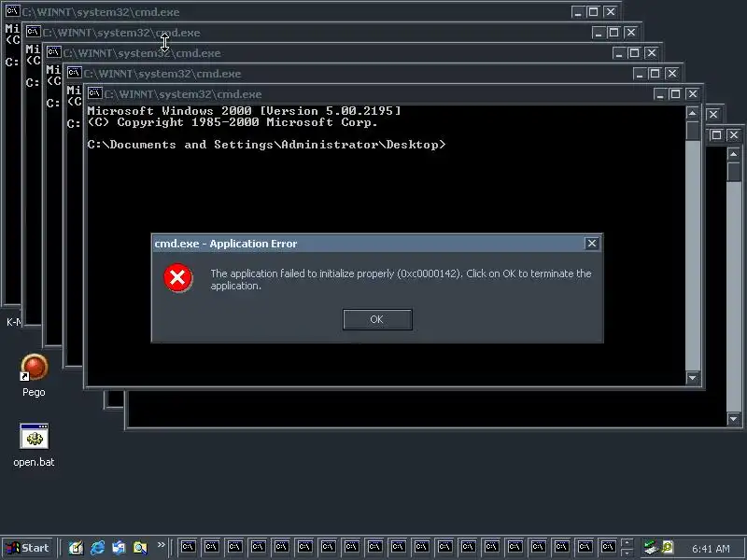The height and width of the screenshot is (560, 747).
Task: Click the red error icon in the dialog
Action: pyautogui.click(x=177, y=277)
